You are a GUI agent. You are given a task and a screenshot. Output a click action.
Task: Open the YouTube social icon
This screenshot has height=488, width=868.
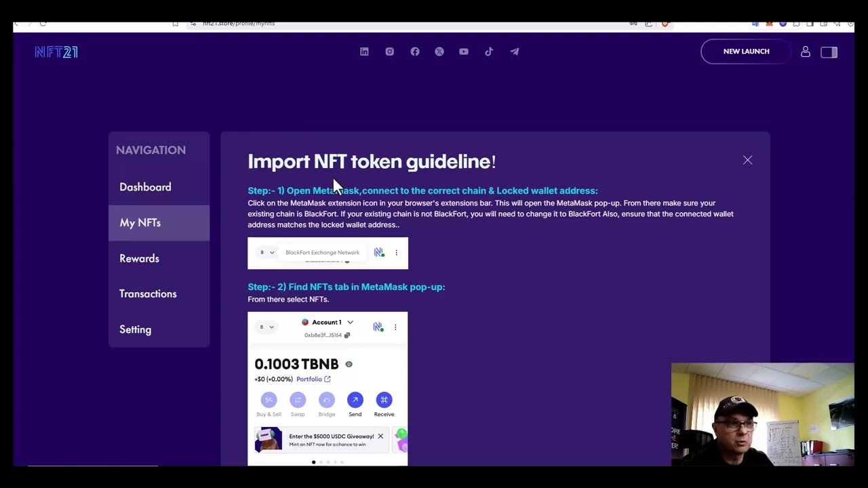point(464,52)
